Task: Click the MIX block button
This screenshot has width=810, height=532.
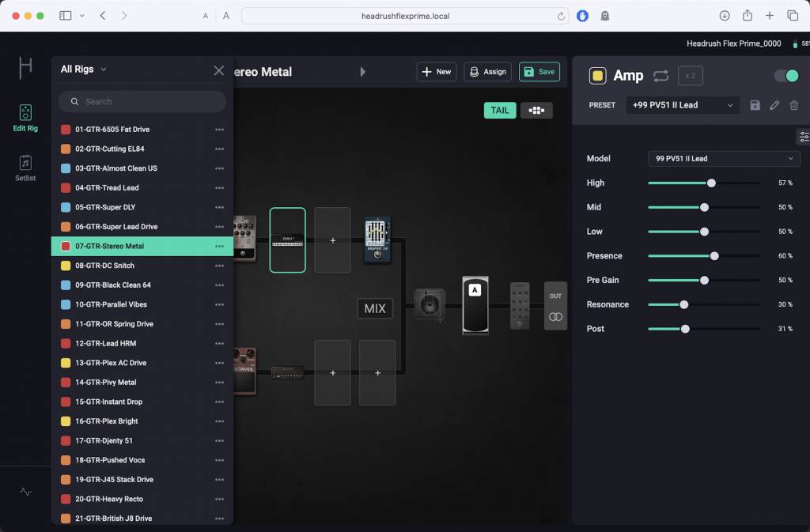Action: coord(375,308)
